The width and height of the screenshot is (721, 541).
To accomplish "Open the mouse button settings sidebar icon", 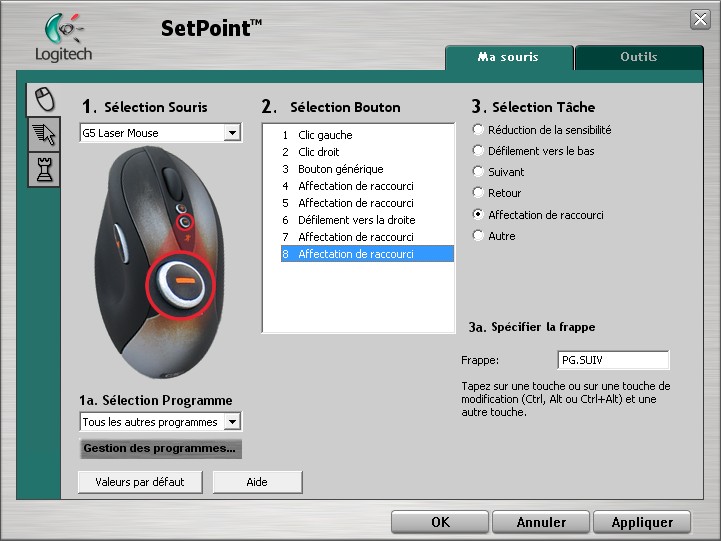I will pyautogui.click(x=44, y=99).
